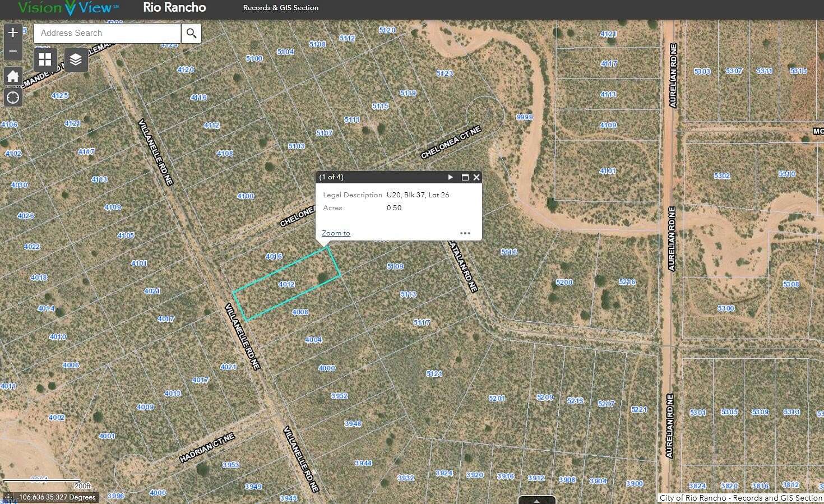824x504 pixels.
Task: Click the map coordinates readout
Action: (57, 497)
